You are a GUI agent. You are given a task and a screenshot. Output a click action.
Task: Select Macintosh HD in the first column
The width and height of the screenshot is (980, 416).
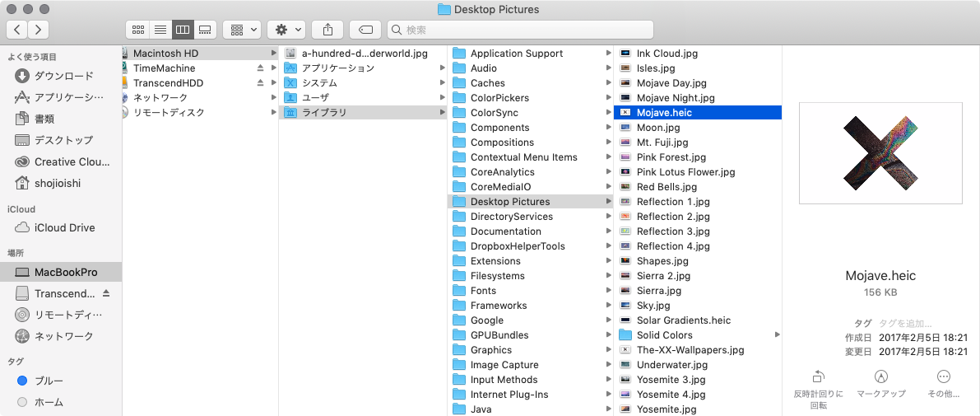pos(201,54)
